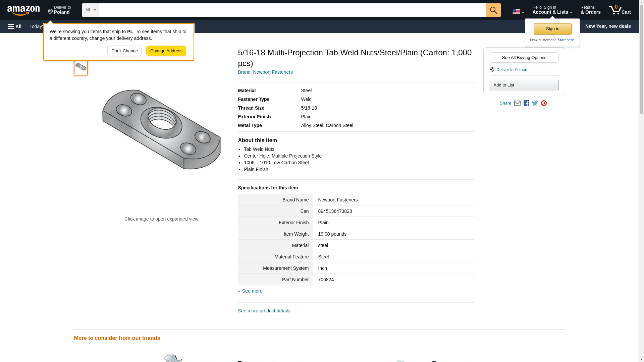
Task: Select the weld nut image thumbnail
Action: pyautogui.click(x=81, y=67)
